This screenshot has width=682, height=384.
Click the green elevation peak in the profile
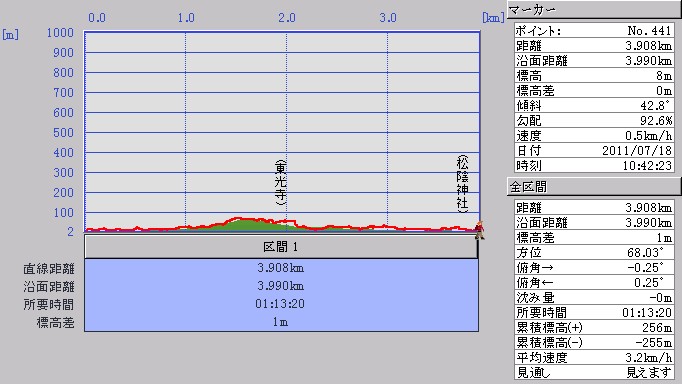point(246,224)
